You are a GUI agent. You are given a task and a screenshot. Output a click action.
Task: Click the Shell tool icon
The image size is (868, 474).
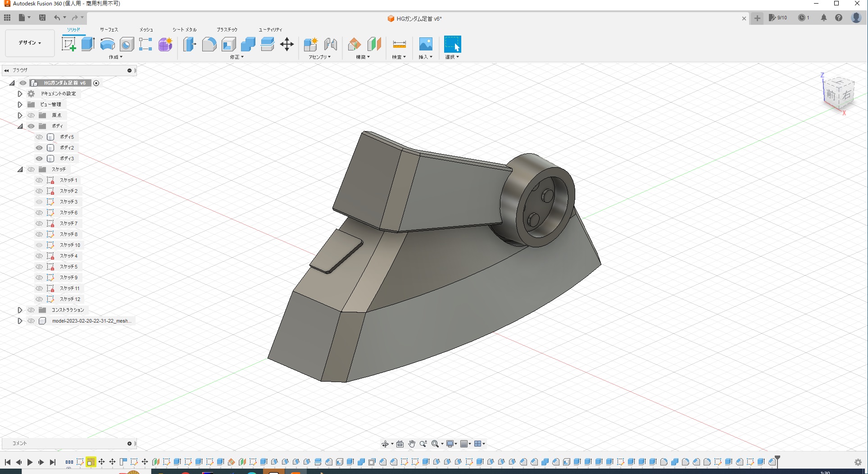(x=228, y=44)
